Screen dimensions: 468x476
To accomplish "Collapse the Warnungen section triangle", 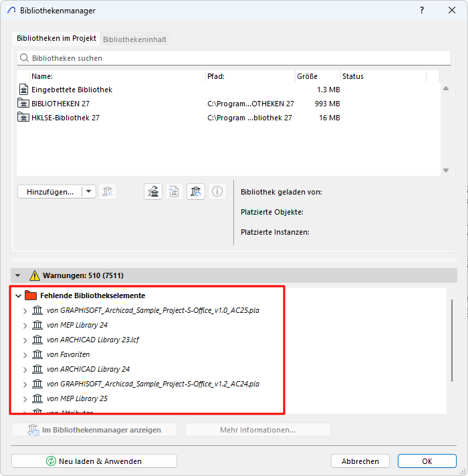I will pos(17,275).
